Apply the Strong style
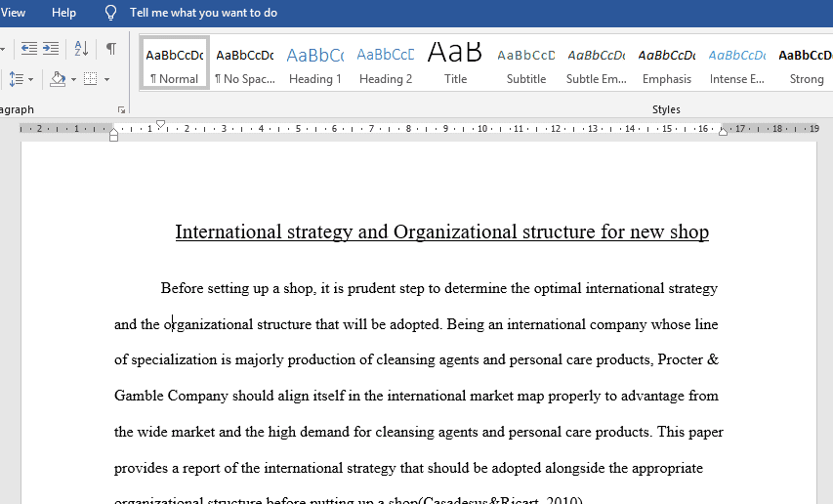Viewport: 833px width, 504px height. 806,63
